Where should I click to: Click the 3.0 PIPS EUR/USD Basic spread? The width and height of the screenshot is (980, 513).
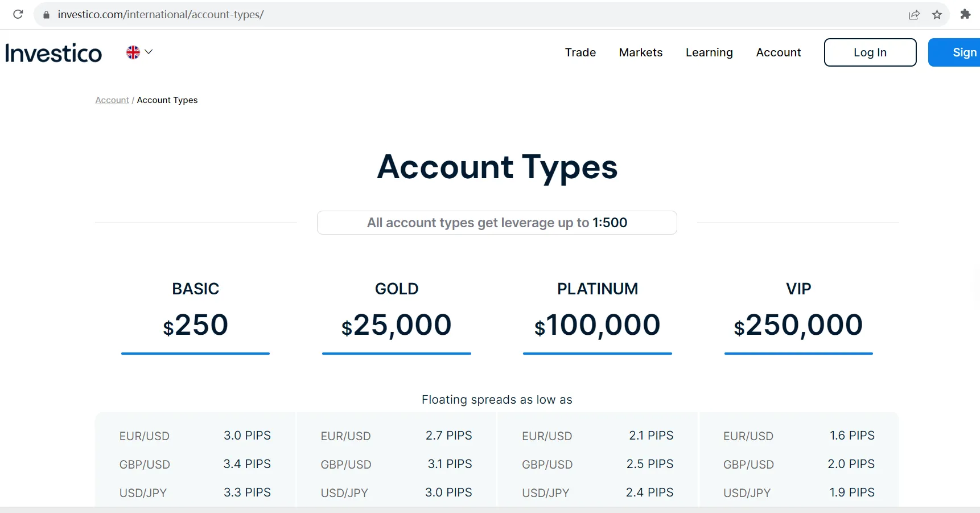[x=247, y=436]
